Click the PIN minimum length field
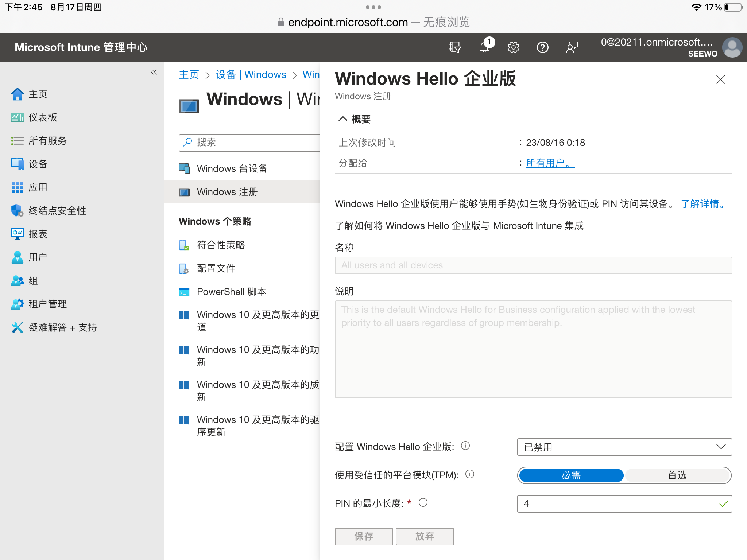 pyautogui.click(x=620, y=504)
